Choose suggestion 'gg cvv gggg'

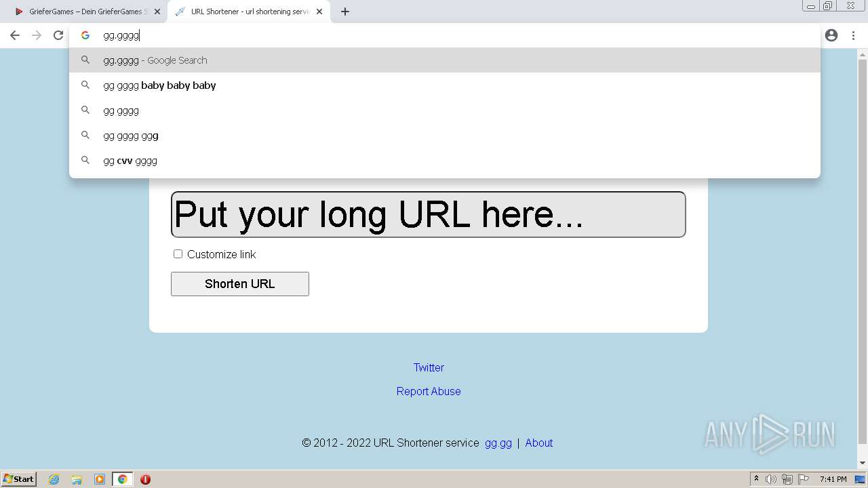click(445, 161)
